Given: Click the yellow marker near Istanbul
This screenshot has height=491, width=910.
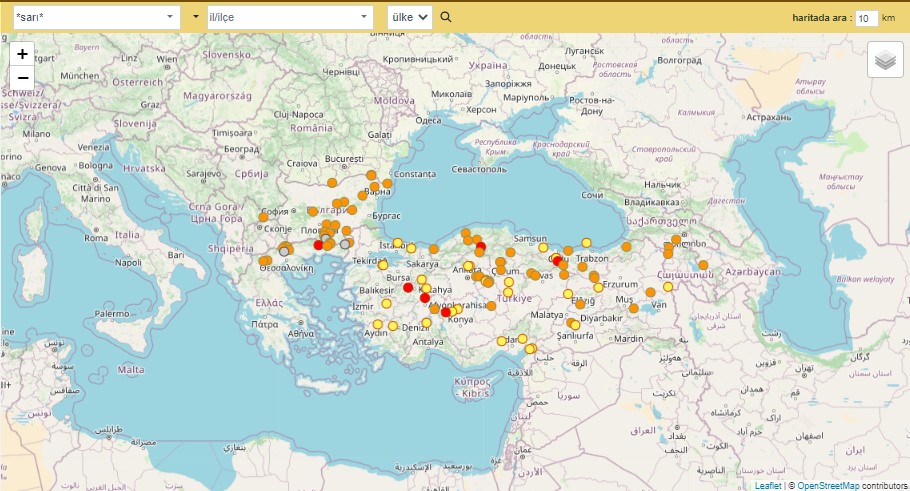Looking at the screenshot, I should coord(397,242).
